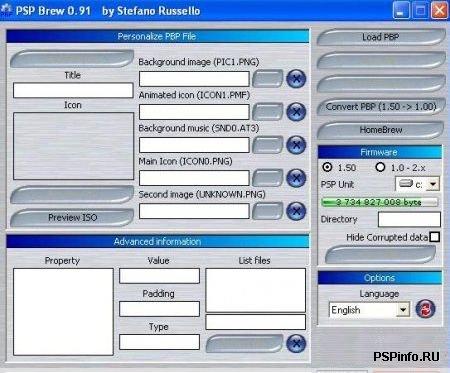The image size is (450, 373).
Task: Clear the Main Icon (ICON0.PNG) with X icon
Action: point(296,178)
